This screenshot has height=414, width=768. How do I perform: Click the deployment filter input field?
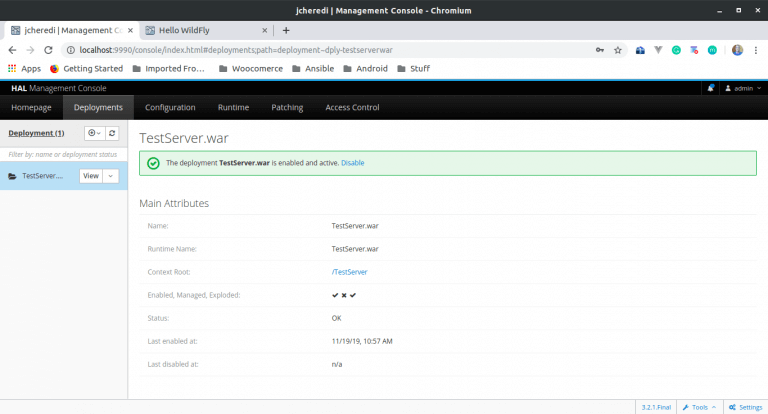63,155
